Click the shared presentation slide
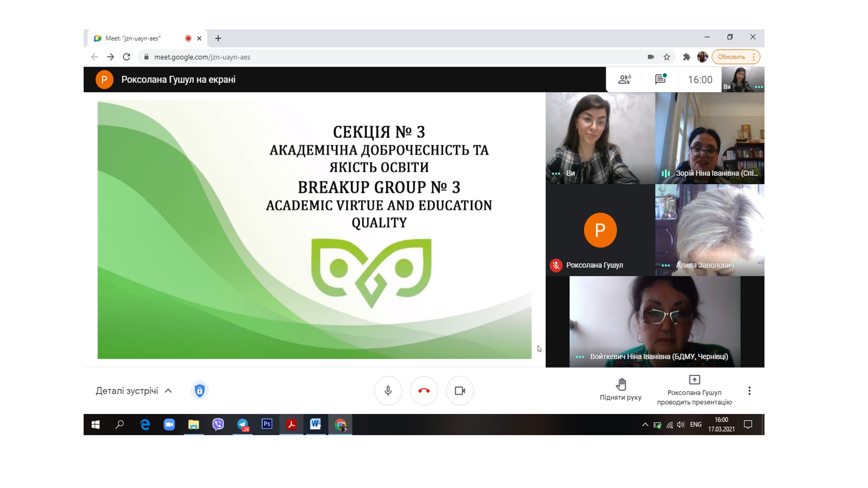868x488 pixels. click(314, 230)
